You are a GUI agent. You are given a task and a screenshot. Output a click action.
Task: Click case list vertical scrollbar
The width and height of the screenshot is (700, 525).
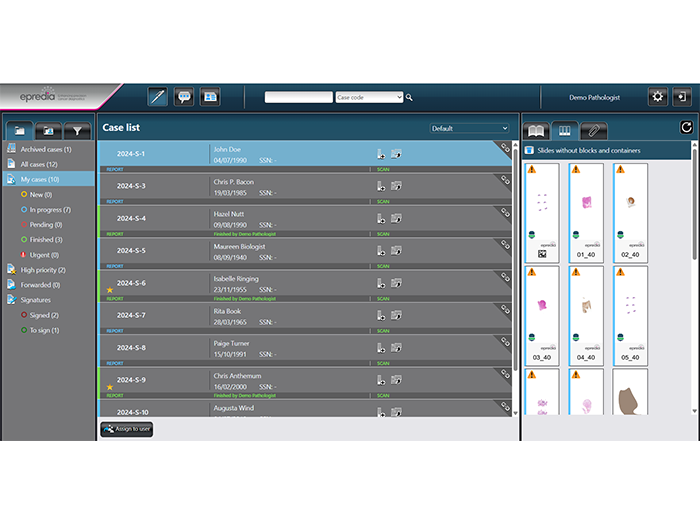coord(516,261)
